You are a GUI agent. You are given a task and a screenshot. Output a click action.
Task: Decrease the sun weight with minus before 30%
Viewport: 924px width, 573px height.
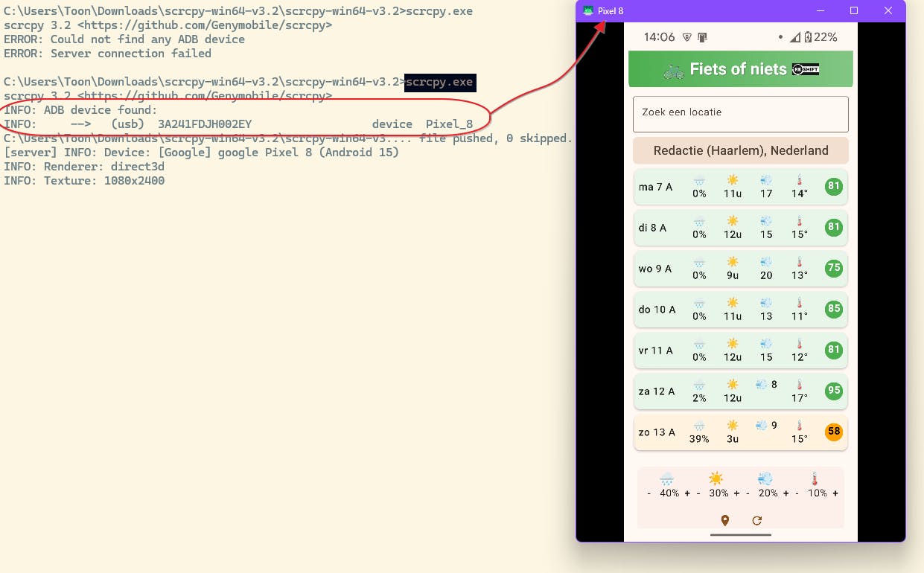click(698, 493)
